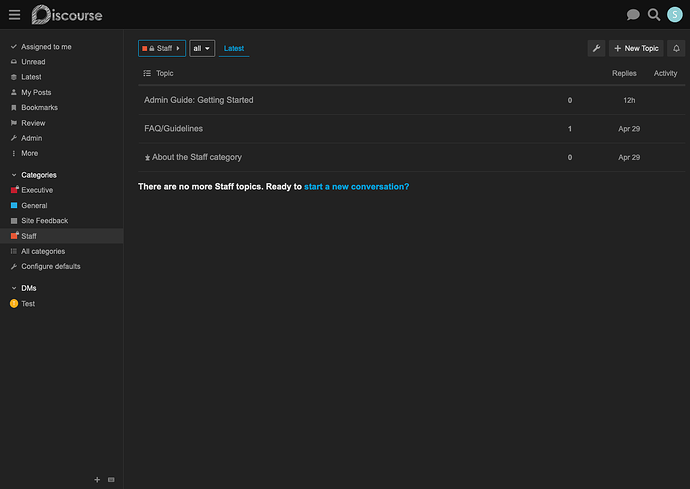
Task: Open About the Staff category topic
Action: tap(197, 157)
